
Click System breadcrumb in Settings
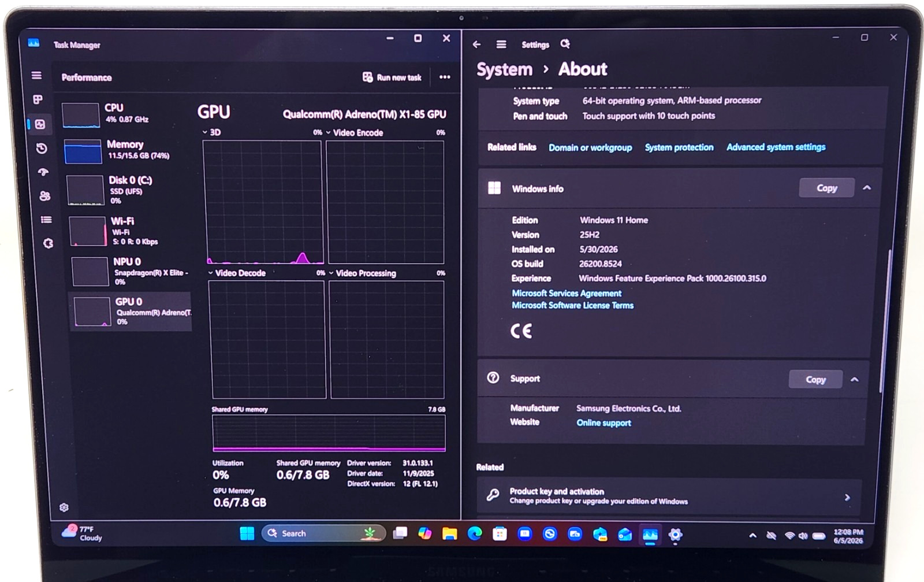pyautogui.click(x=504, y=69)
